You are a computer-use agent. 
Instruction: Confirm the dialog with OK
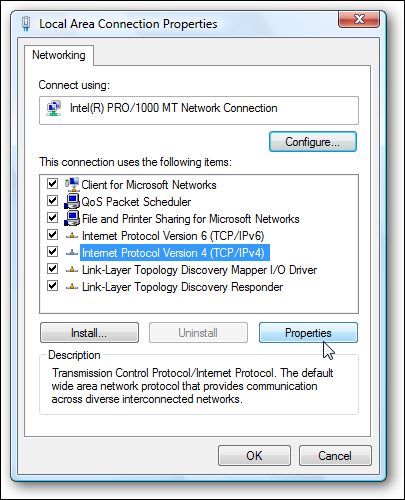pyautogui.click(x=254, y=455)
